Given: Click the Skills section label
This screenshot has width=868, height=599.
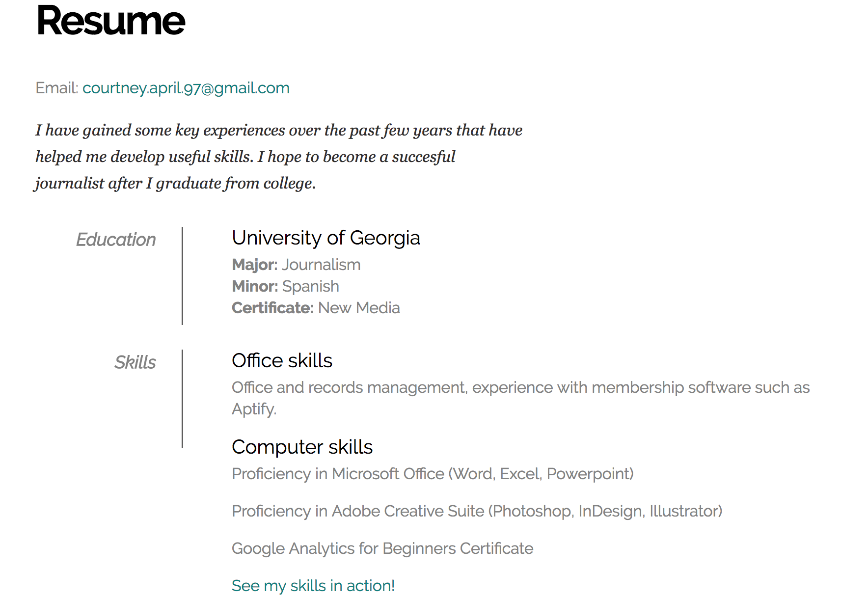Looking at the screenshot, I should (x=135, y=362).
